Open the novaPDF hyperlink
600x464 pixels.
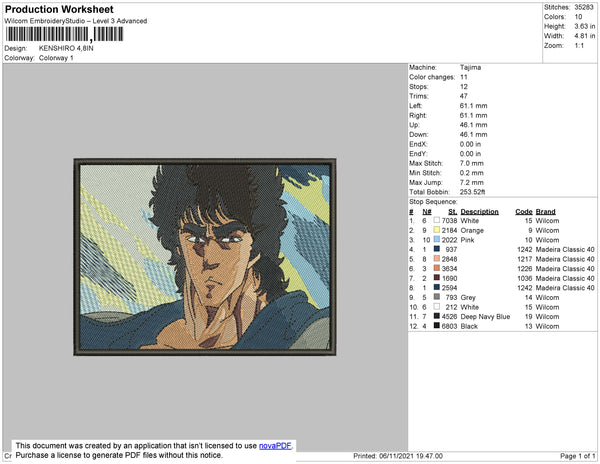click(x=275, y=446)
